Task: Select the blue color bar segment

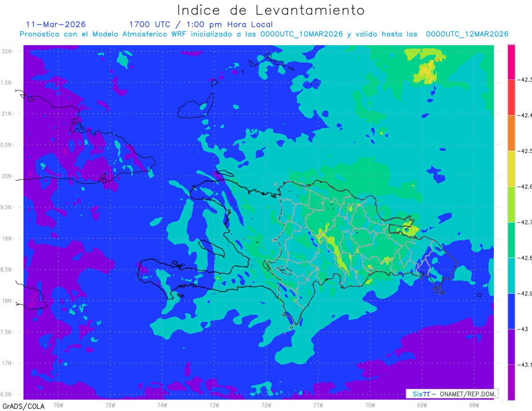Action: coord(511,311)
